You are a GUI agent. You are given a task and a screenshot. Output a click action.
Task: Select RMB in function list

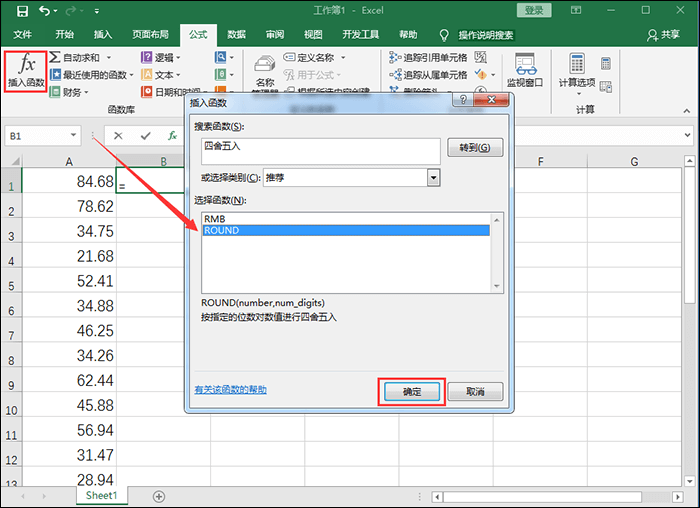[346, 219]
